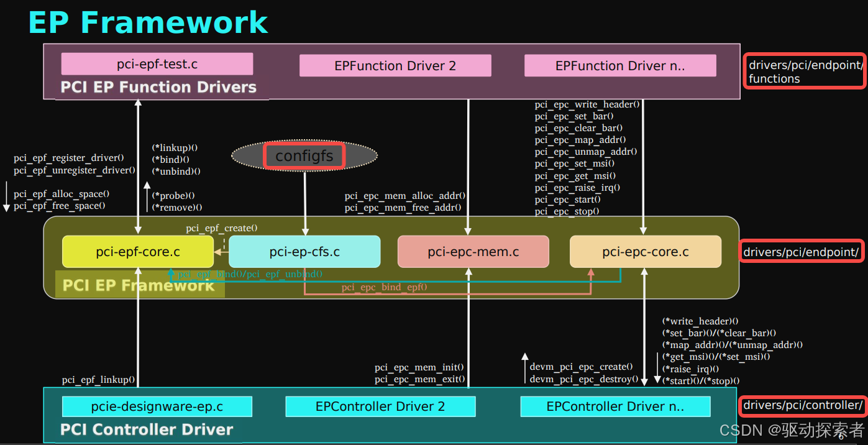
Task: Click the (*probe)() callback text
Action: pos(174,195)
